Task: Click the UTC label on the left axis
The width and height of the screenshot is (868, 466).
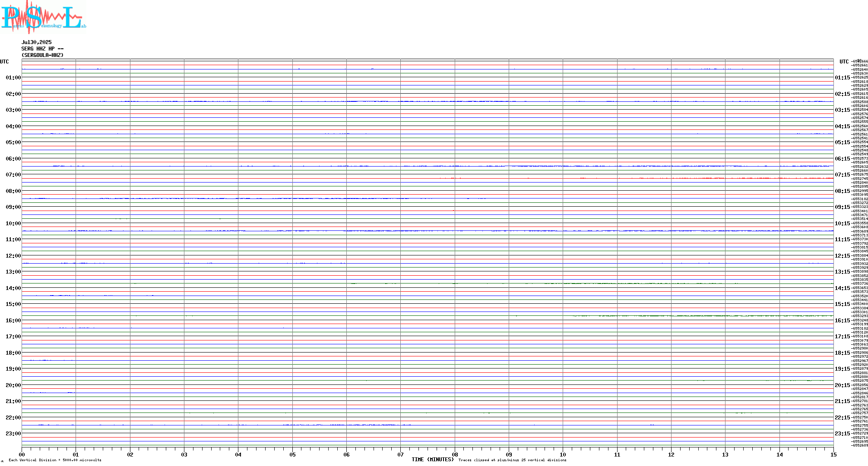Action: pyautogui.click(x=4, y=62)
